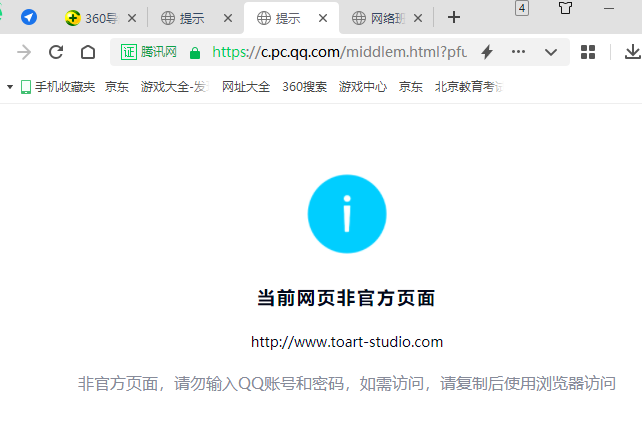The height and width of the screenshot is (426, 642).
Task: Open a new tab with plus button
Action: point(454,17)
